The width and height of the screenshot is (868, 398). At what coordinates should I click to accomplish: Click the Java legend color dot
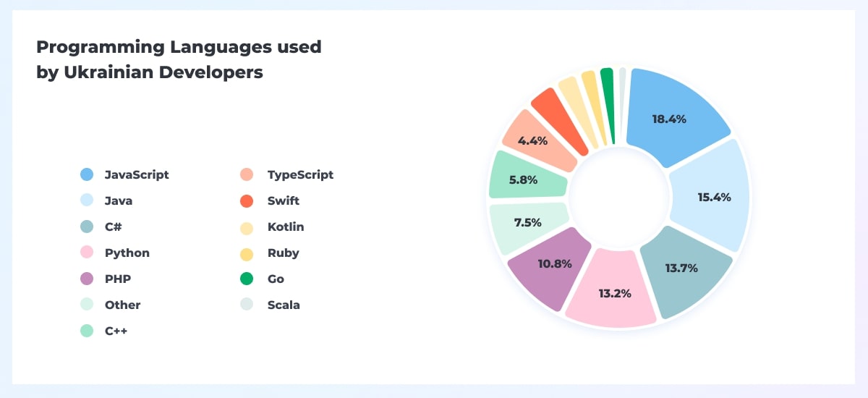[87, 200]
